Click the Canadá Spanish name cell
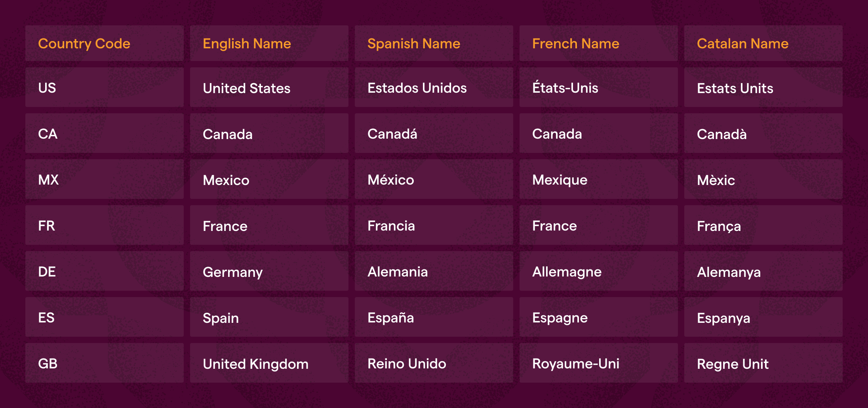Viewport: 868px width, 408px height. [x=434, y=133]
